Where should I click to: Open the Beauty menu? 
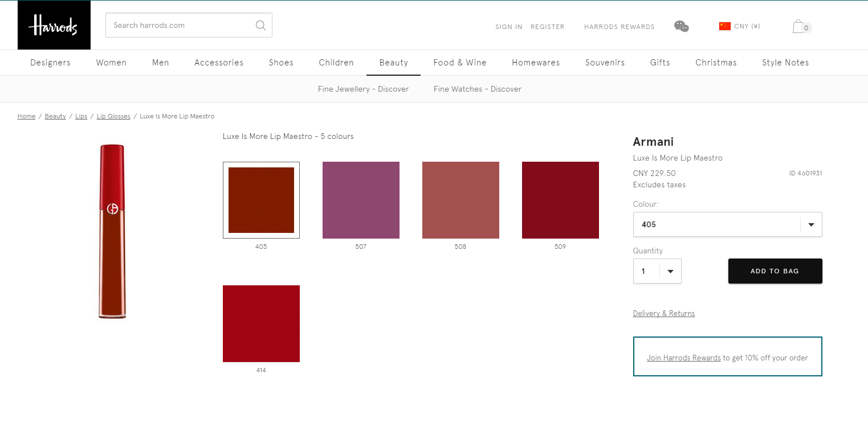pyautogui.click(x=394, y=63)
